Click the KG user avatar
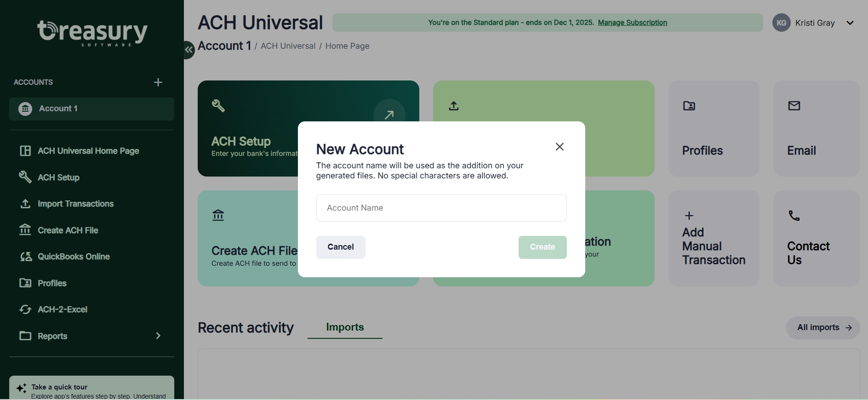 point(782,23)
